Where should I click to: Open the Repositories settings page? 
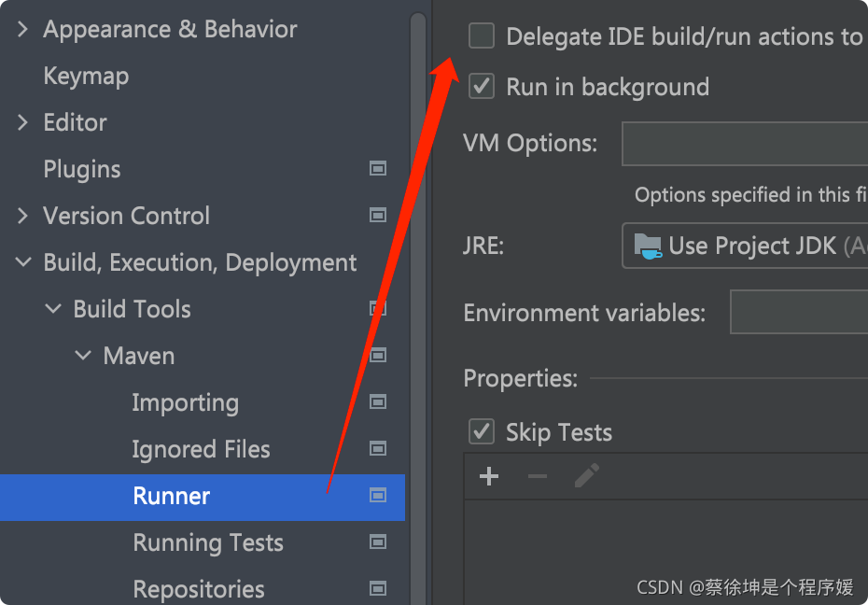[x=198, y=589]
